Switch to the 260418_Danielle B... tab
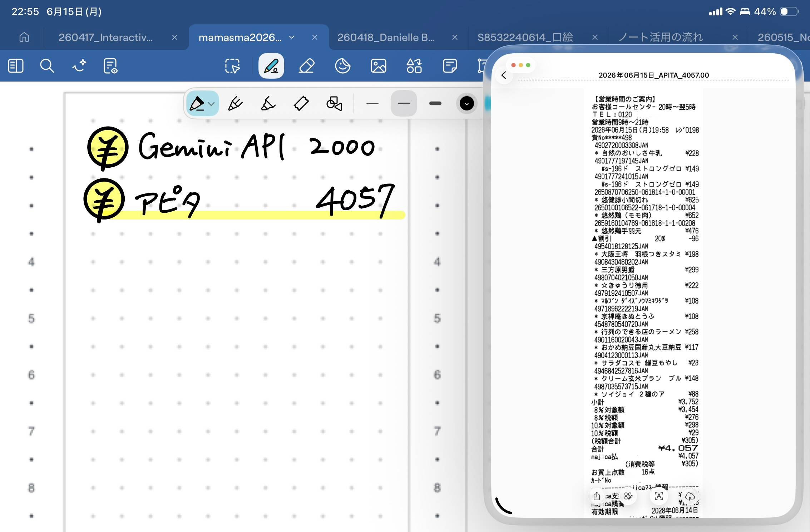 [386, 37]
